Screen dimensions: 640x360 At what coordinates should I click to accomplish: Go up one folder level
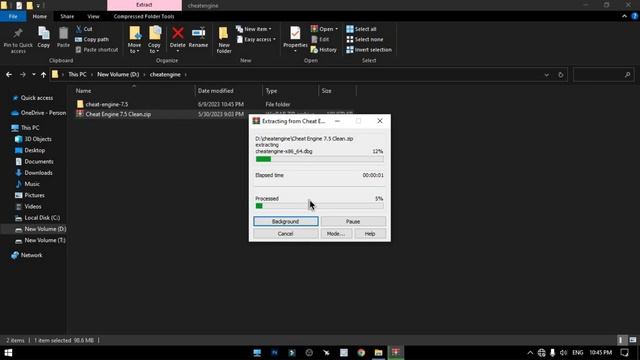(x=43, y=75)
